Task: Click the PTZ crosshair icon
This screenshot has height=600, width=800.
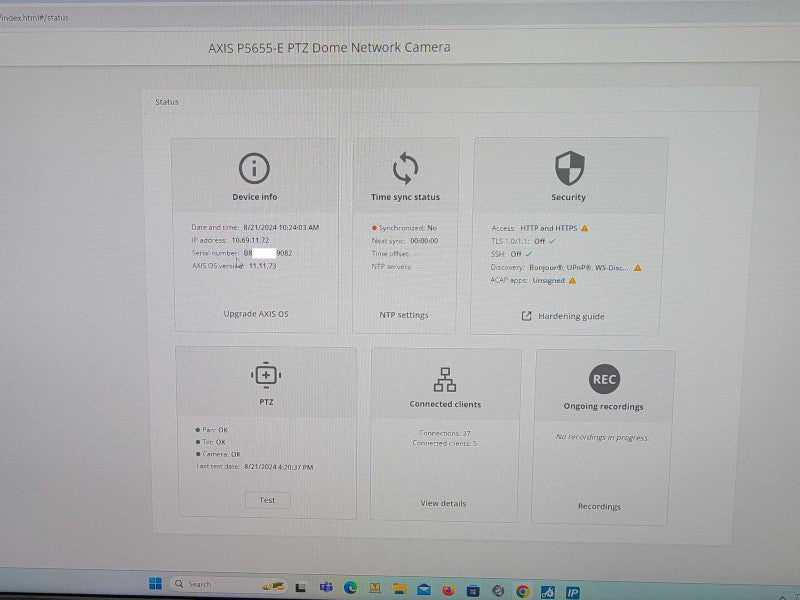Action: [266, 376]
